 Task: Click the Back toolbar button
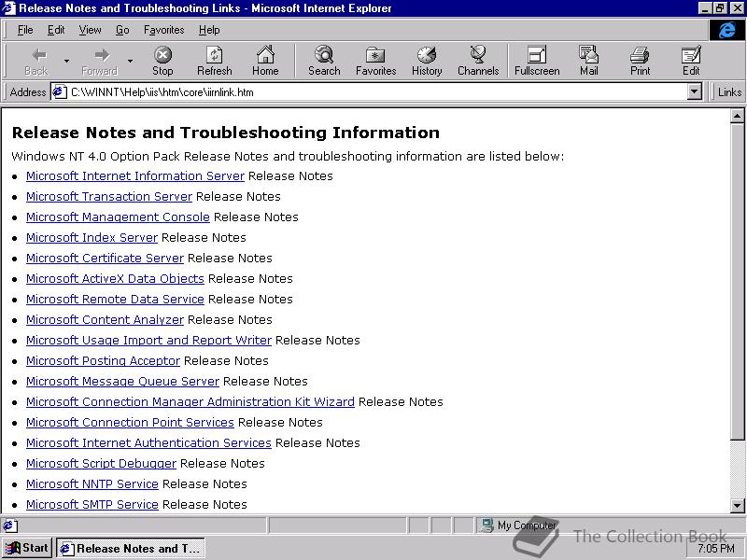[x=36, y=61]
